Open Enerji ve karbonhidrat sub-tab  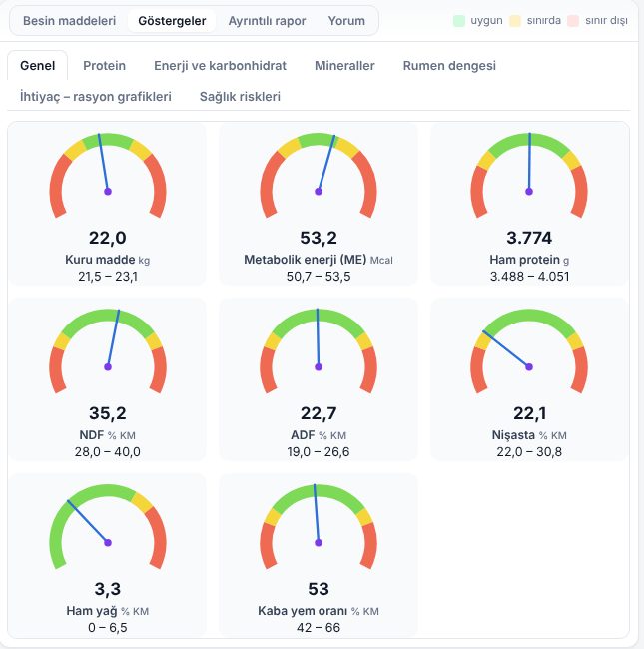click(221, 65)
